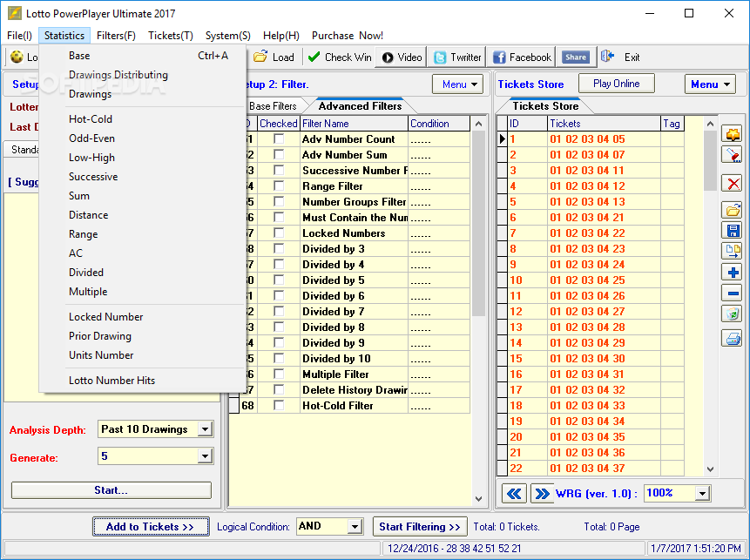Click the blue floppy disk save icon

[x=733, y=230]
